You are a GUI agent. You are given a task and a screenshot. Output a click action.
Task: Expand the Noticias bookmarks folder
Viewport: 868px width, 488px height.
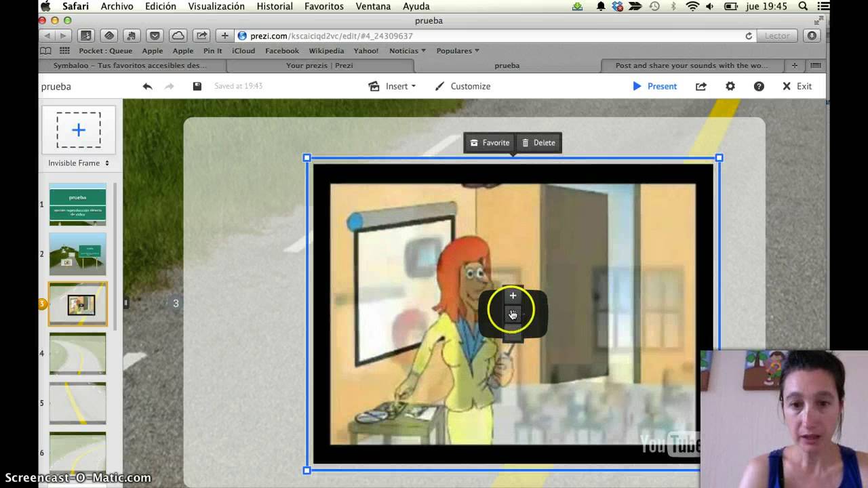408,51
